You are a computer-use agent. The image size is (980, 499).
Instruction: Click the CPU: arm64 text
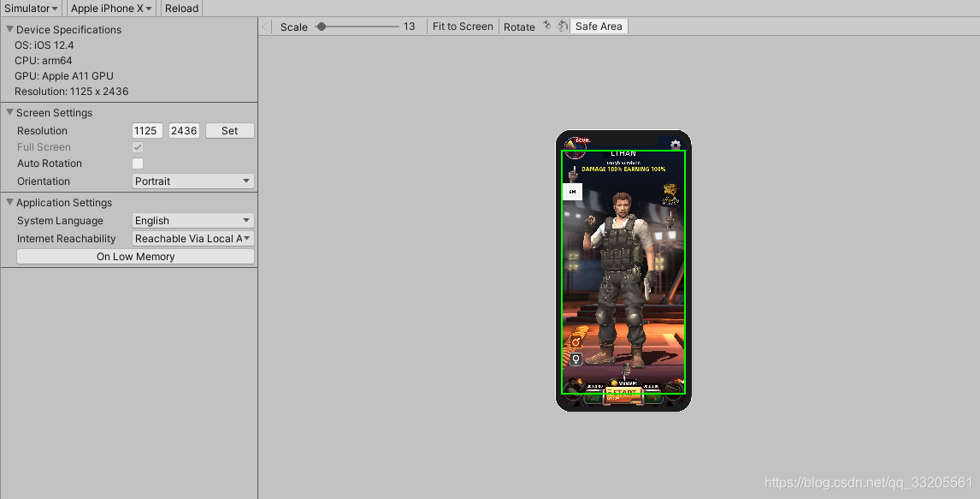(x=43, y=61)
